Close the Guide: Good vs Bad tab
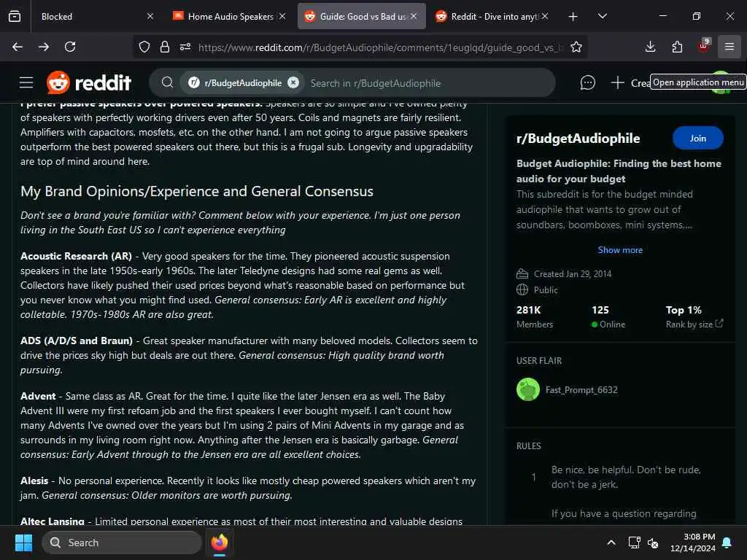 click(x=414, y=16)
